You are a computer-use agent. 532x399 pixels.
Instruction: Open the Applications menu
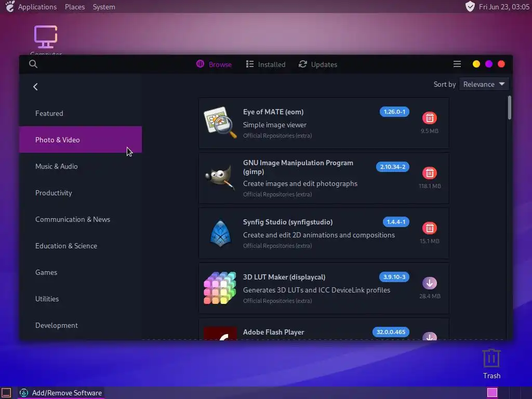coord(37,7)
